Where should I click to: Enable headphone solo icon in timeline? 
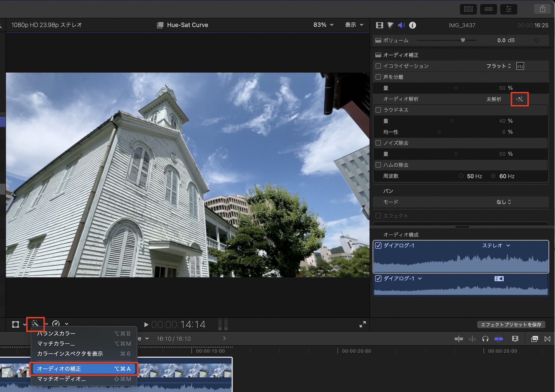pos(485,339)
